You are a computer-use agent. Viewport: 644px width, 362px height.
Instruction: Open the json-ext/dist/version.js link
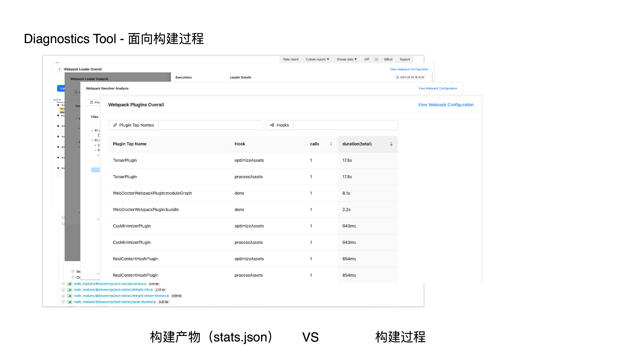click(x=110, y=284)
